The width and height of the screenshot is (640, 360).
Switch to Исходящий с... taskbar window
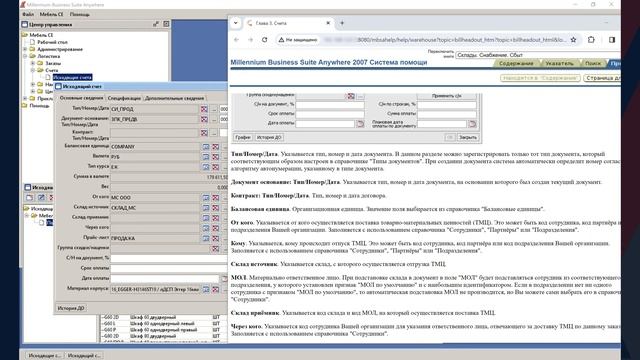(x=84, y=356)
